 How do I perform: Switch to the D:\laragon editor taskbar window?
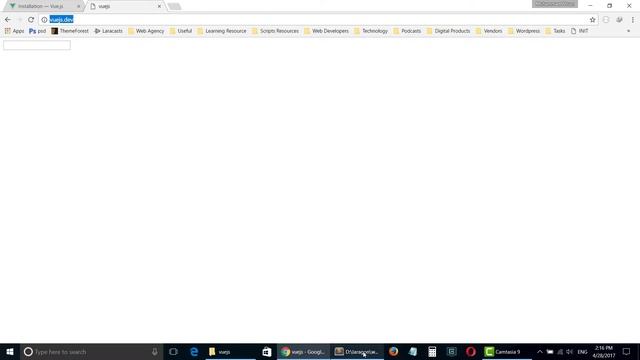(x=357, y=351)
